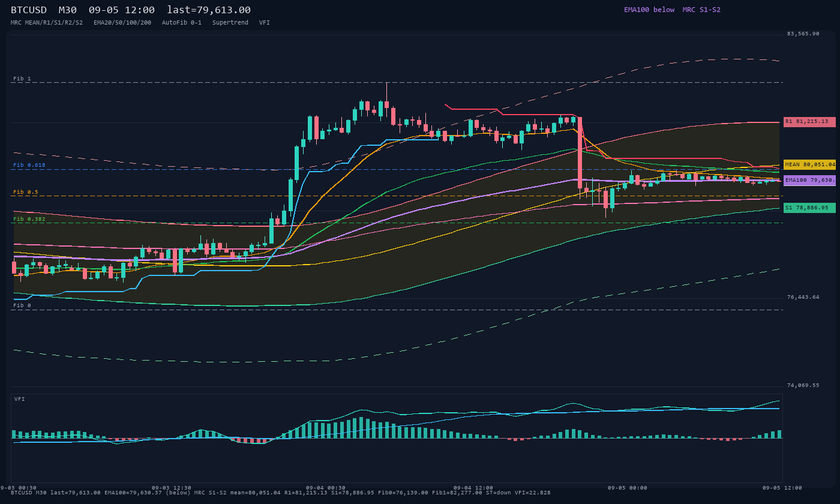
Task: Click the 'Fib 0.618' level label
Action: (29, 165)
